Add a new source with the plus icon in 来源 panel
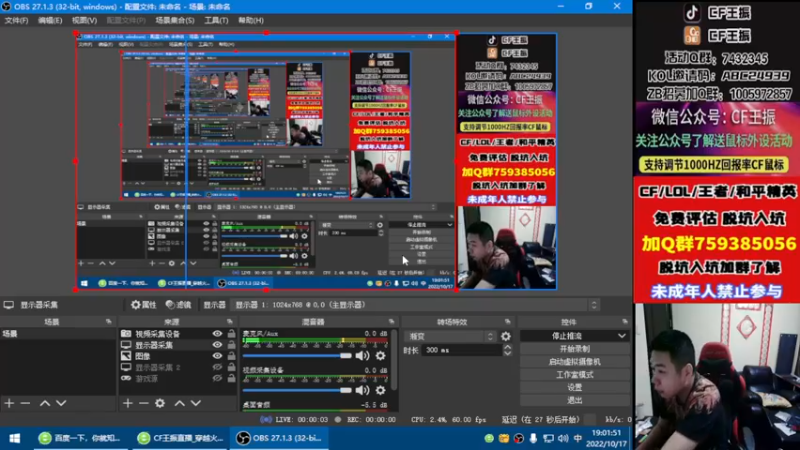800x450 pixels. (x=128, y=403)
